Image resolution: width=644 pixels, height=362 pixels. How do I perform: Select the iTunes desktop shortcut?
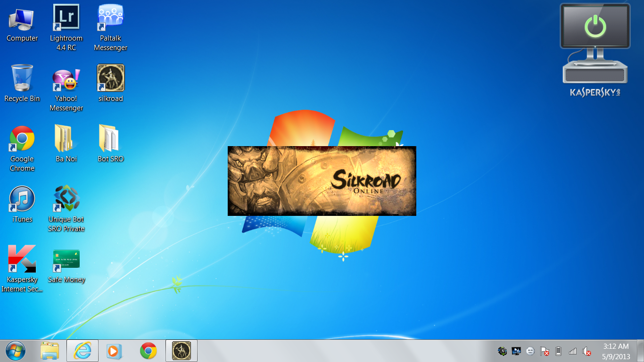[22, 204]
